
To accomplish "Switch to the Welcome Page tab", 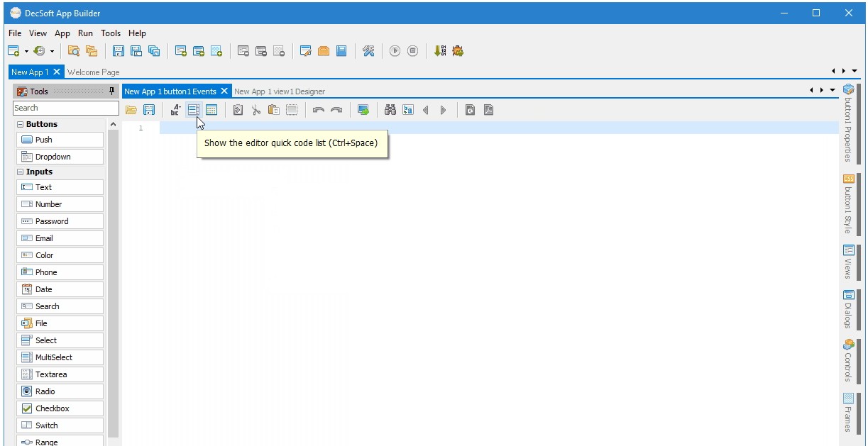I will 94,72.
